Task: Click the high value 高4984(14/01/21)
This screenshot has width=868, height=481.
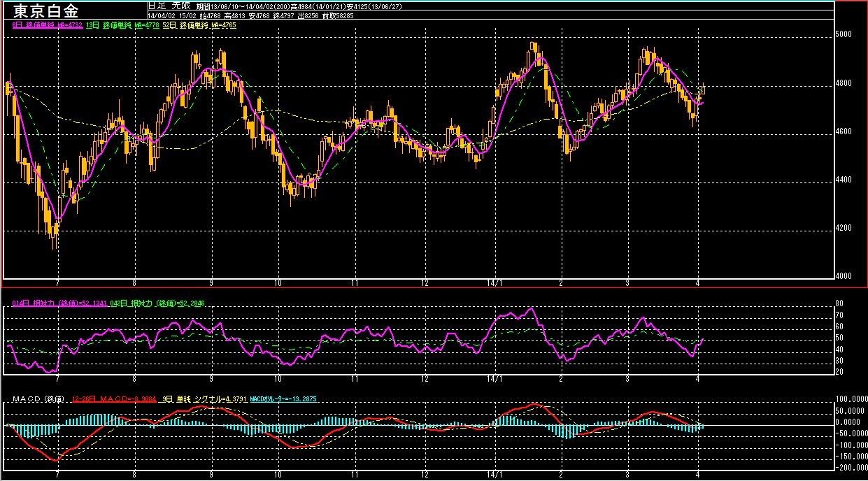Action: 318,6
